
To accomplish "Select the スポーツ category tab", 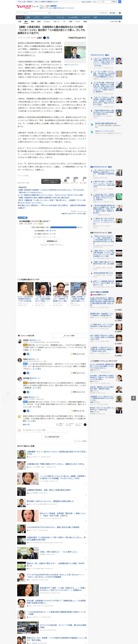I will (56, 21).
